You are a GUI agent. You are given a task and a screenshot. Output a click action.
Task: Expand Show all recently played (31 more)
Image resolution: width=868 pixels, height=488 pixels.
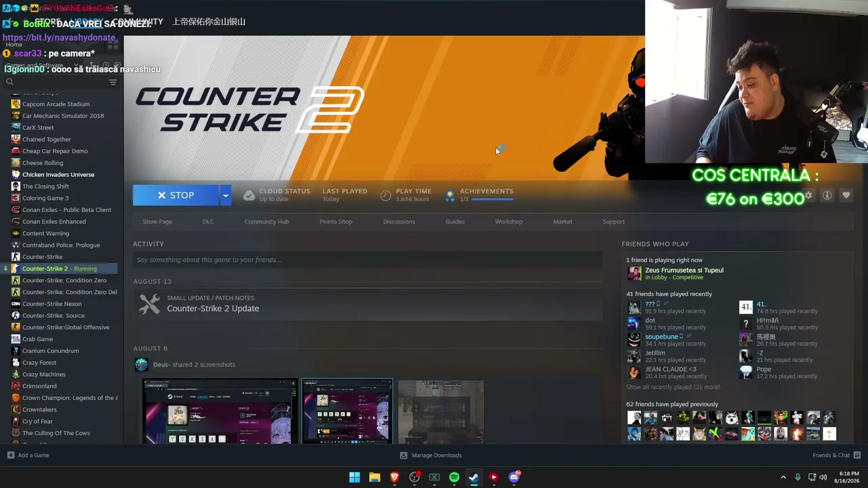click(673, 387)
